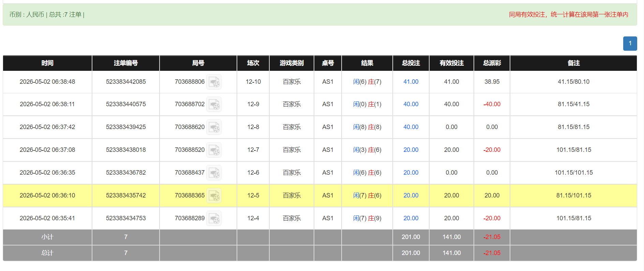Click subtotal payout -21.05 in 小计 row
The width and height of the screenshot is (644, 271).
pos(492,237)
